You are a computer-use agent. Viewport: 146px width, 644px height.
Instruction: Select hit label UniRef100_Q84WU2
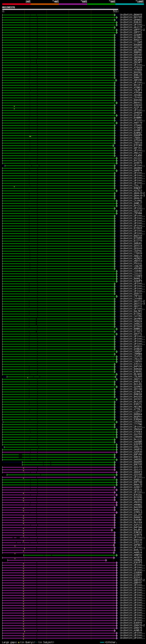point(131,20)
